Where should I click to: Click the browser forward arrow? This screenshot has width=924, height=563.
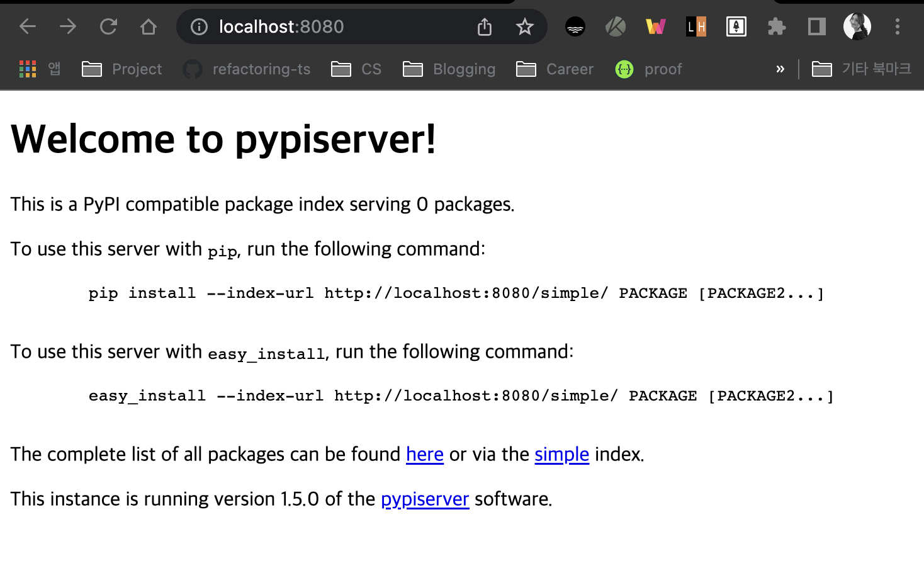tap(68, 26)
